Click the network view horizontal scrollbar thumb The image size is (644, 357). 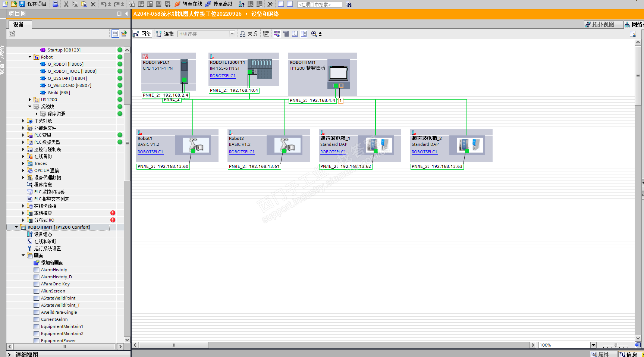pyautogui.click(x=174, y=345)
